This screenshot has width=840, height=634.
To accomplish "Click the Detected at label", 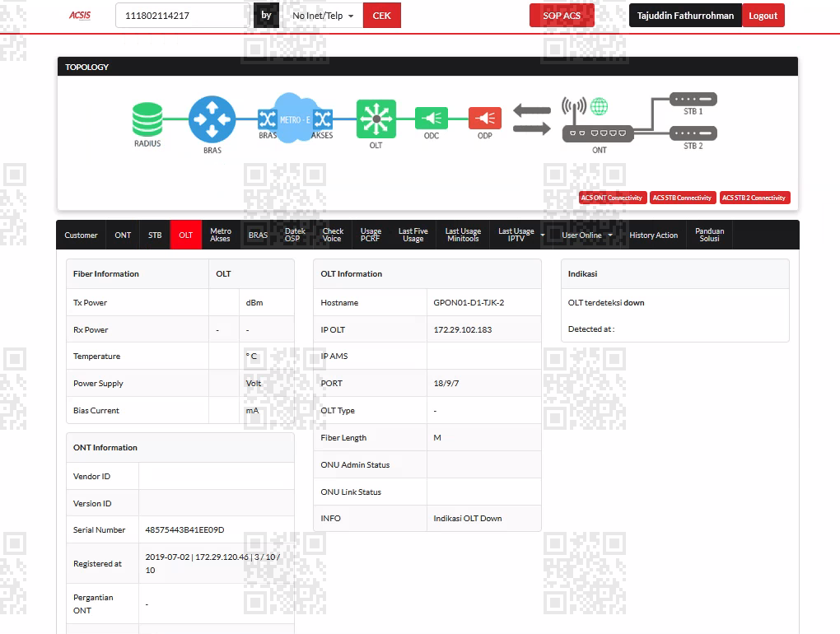I will click(591, 329).
